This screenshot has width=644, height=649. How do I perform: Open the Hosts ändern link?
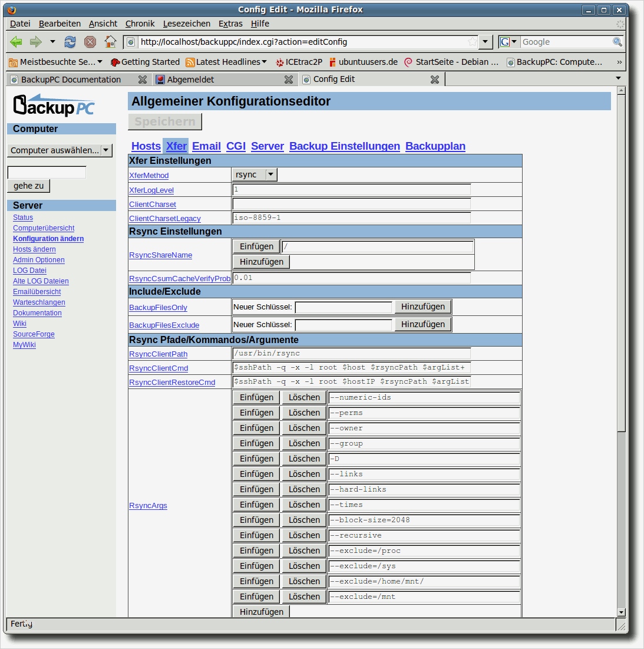[x=34, y=249]
